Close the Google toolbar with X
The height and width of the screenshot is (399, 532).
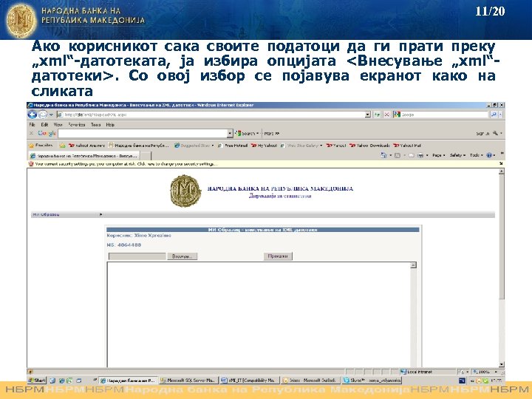(x=32, y=133)
